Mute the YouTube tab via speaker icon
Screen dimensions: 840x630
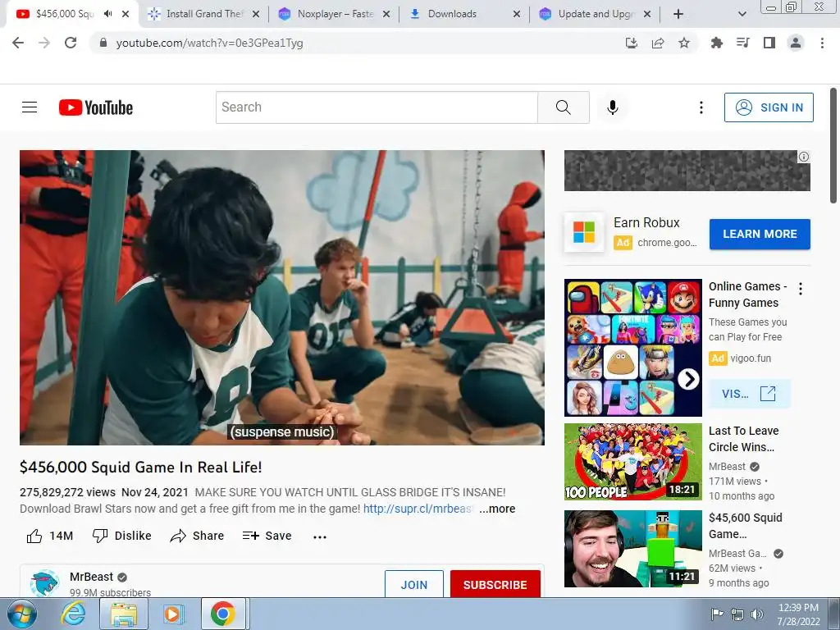coord(108,14)
